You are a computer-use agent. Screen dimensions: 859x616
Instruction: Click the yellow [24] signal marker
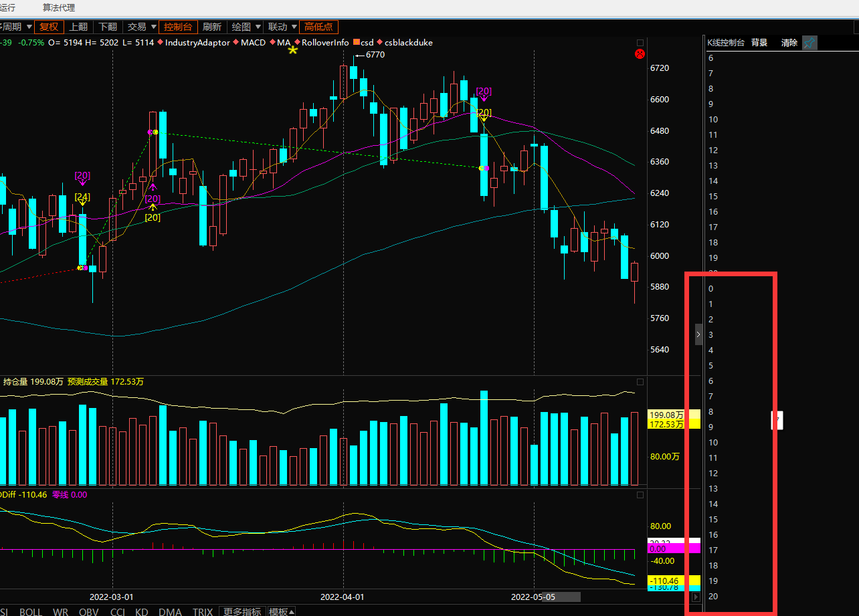[82, 197]
